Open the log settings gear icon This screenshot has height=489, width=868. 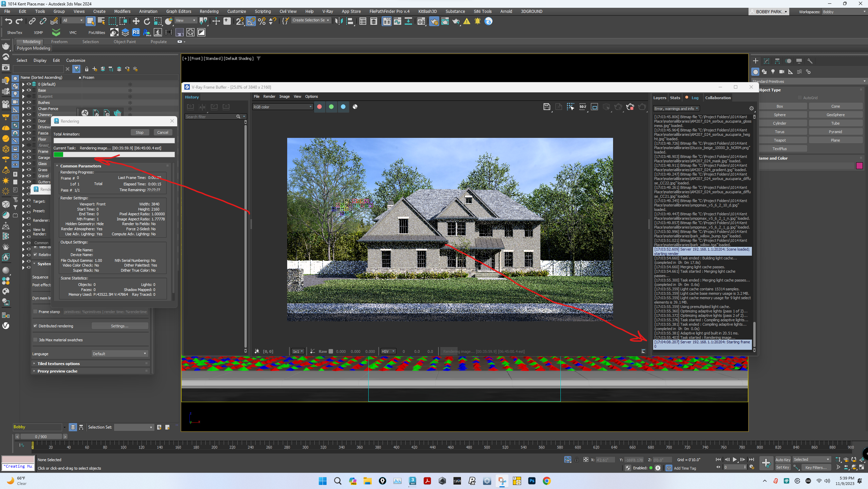[751, 109]
